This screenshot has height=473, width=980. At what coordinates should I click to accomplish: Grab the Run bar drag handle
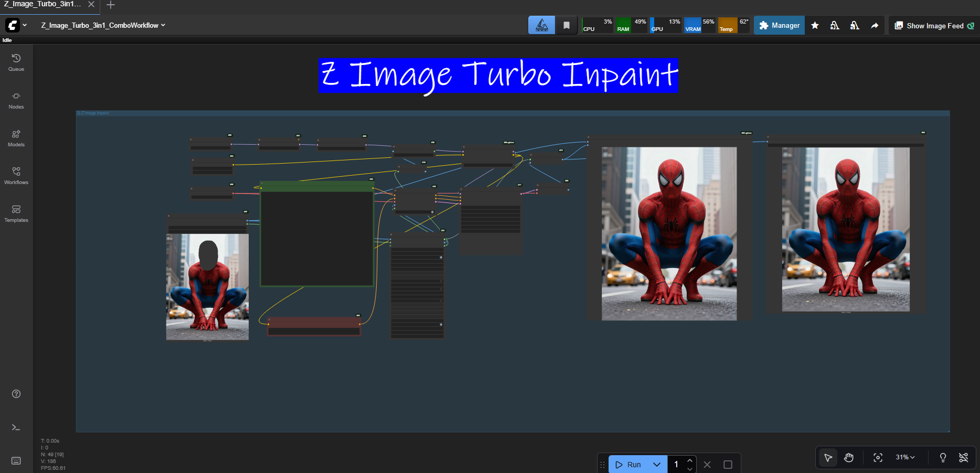click(603, 465)
